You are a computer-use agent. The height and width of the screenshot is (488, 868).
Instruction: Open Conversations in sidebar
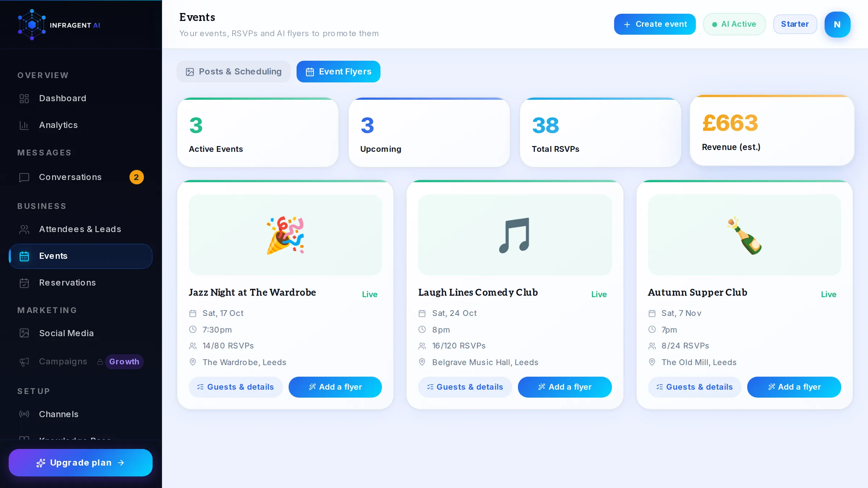pos(80,177)
